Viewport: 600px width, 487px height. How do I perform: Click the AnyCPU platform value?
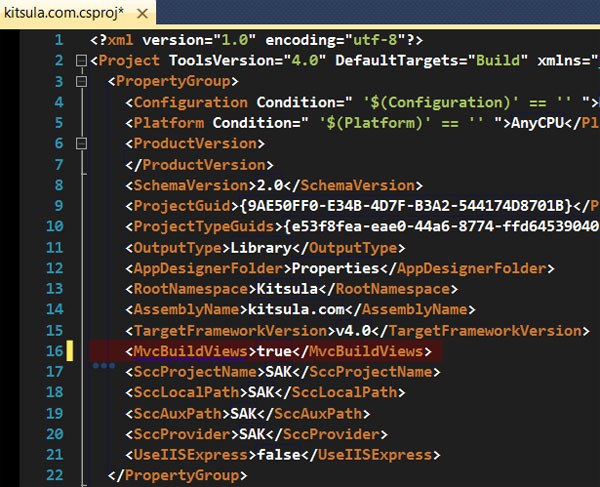click(538, 123)
